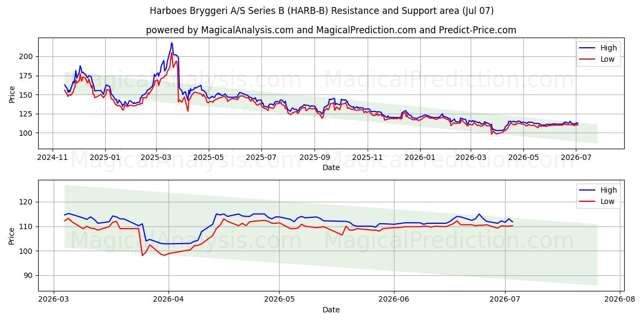Click the '2024-11' x-axis label

pos(53,158)
